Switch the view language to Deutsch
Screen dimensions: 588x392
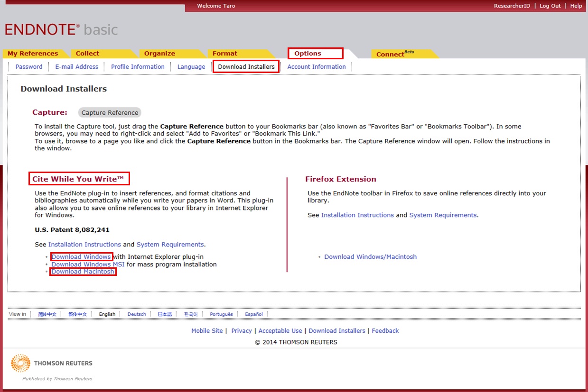point(137,314)
